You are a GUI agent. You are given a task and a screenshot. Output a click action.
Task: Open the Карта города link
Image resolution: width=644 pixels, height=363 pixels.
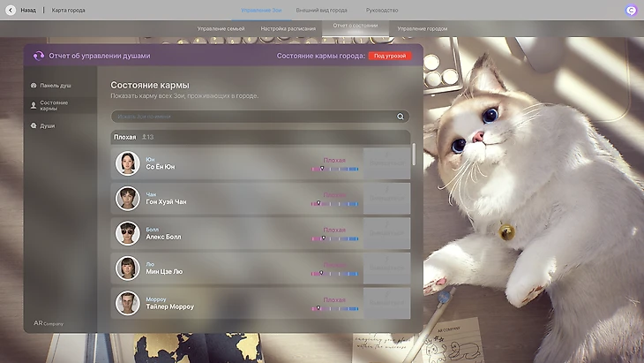69,10
